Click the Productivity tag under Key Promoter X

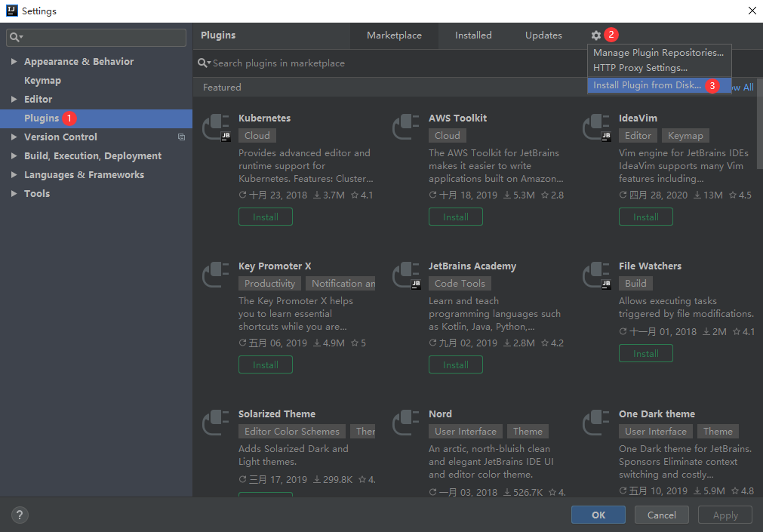pos(269,284)
